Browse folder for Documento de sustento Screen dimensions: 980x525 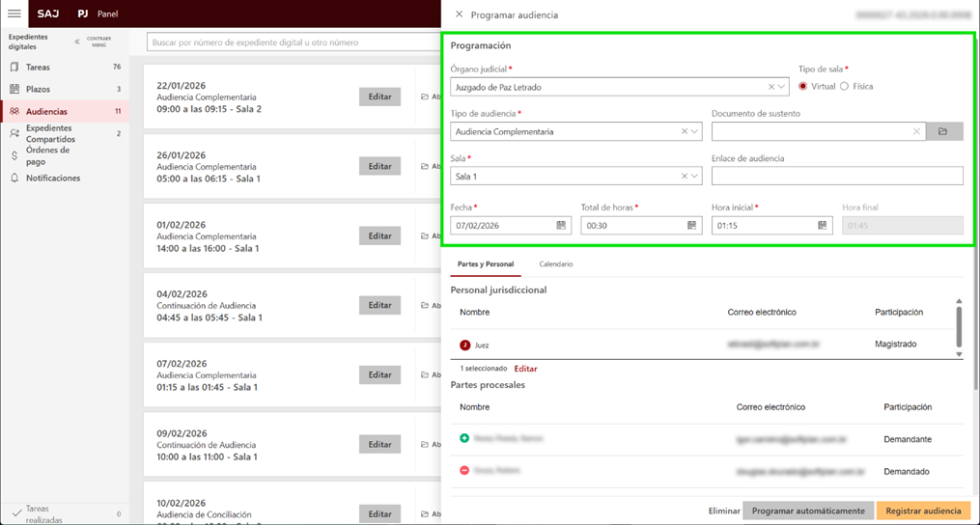coord(943,131)
